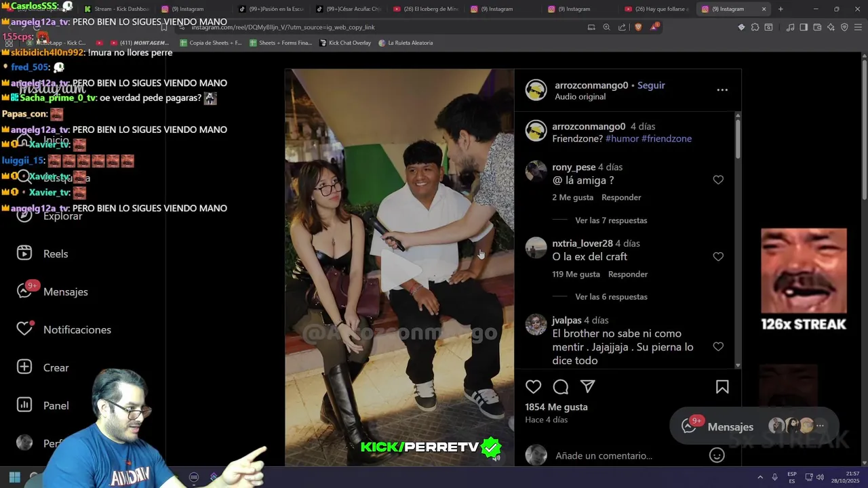Open the volume speaker tray icon
The width and height of the screenshot is (868, 488).
click(820, 477)
